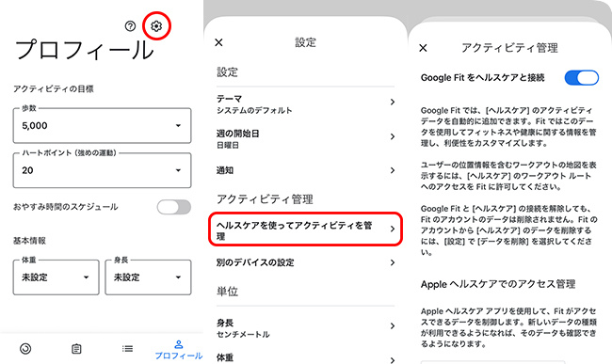The image size is (612, 364).
Task: Open the 別のデバイスの設定 row
Action: point(306,262)
